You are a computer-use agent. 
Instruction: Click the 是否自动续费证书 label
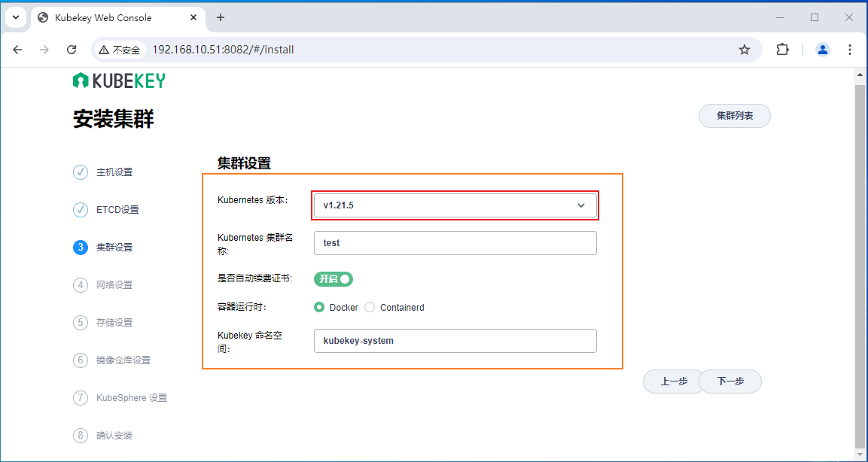coord(255,278)
